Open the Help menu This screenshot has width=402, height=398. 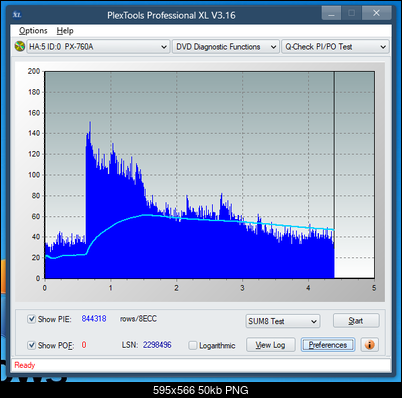coord(65,31)
